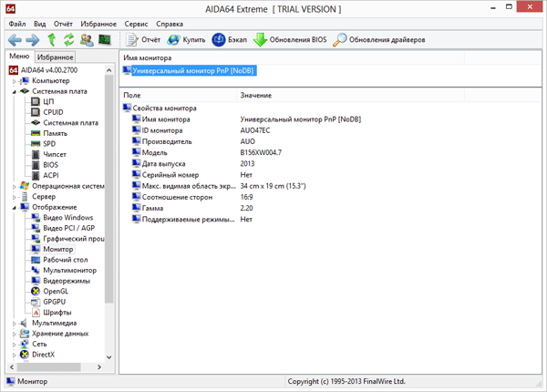Image resolution: width=547 pixels, height=392 pixels.
Task: Open the Справка menu
Action: tap(170, 24)
